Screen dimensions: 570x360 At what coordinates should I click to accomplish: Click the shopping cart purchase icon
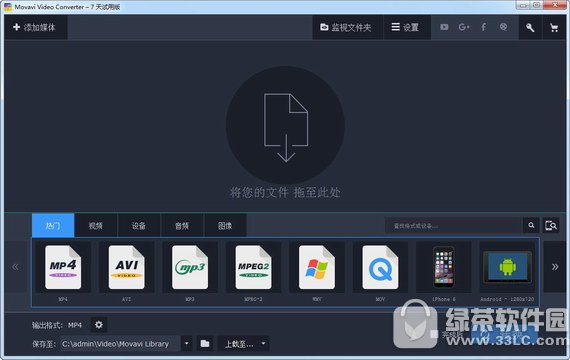tap(554, 27)
